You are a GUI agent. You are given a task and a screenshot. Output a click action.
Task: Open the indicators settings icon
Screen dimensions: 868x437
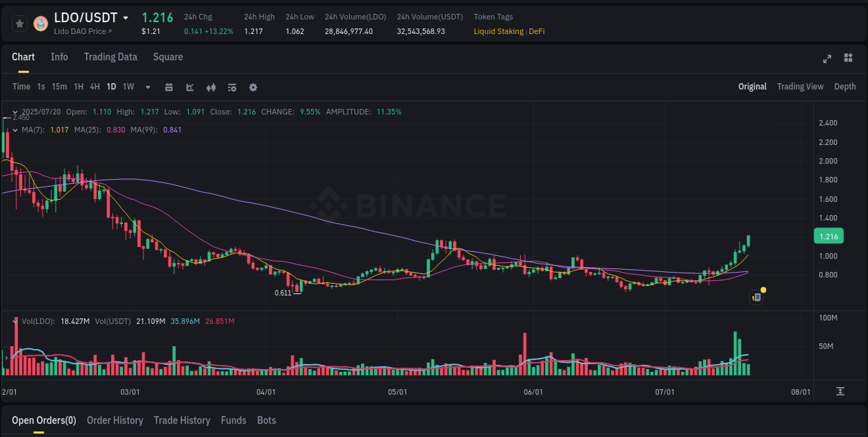pyautogui.click(x=232, y=87)
